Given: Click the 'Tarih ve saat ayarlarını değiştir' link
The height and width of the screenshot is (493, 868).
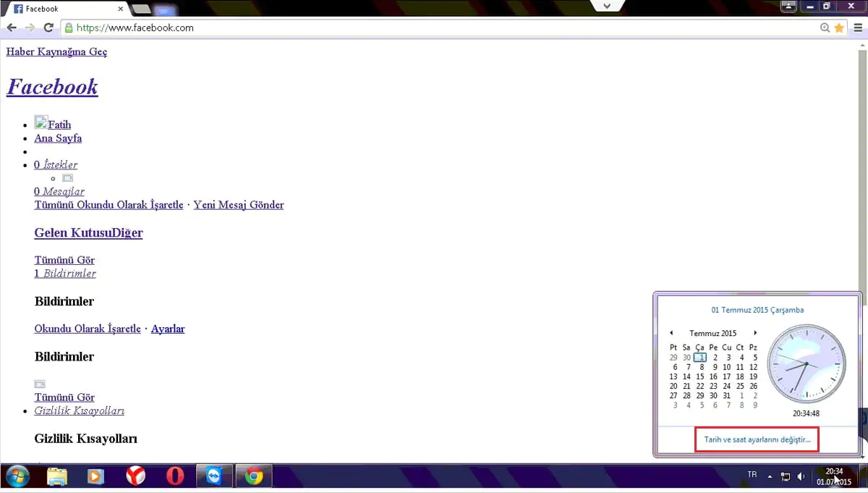Looking at the screenshot, I should [x=757, y=439].
